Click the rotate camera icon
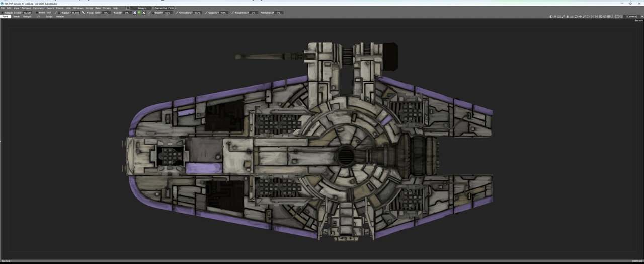Viewport: 644px width, 264px height. (576, 17)
